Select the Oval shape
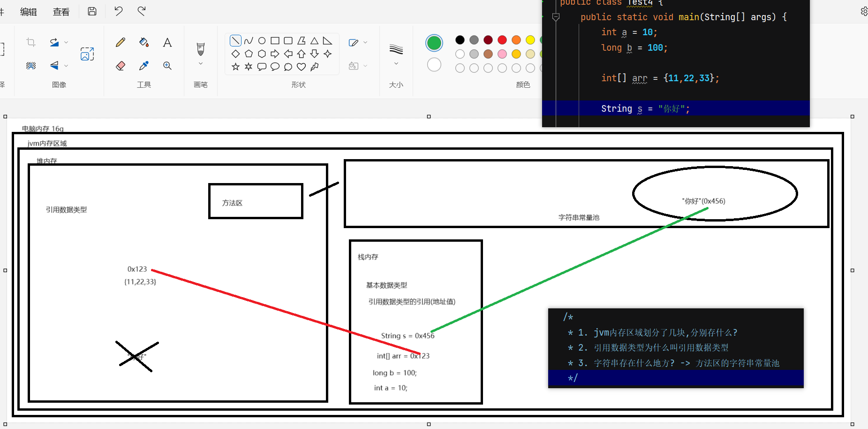The image size is (868, 429). pyautogui.click(x=262, y=41)
